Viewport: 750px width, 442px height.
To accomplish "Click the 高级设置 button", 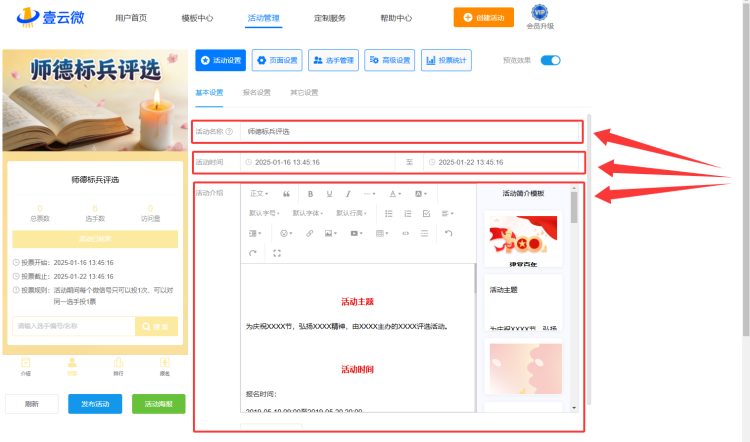I will (390, 60).
